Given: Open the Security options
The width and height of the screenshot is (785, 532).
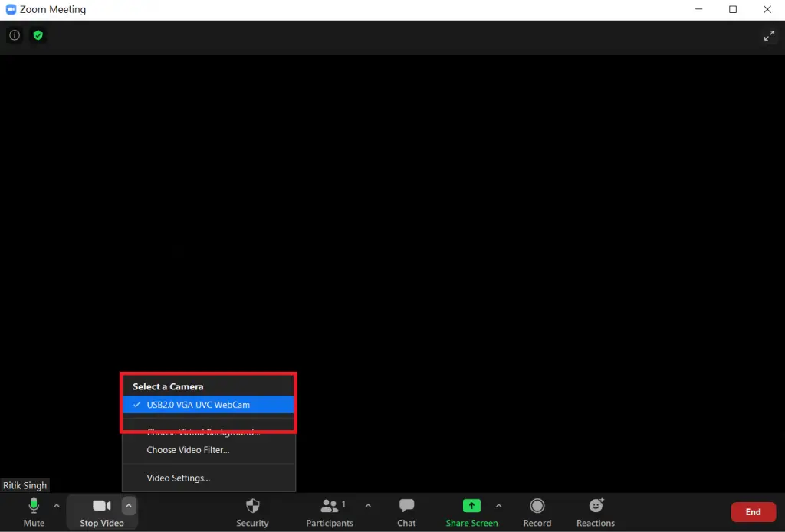Looking at the screenshot, I should (x=252, y=512).
